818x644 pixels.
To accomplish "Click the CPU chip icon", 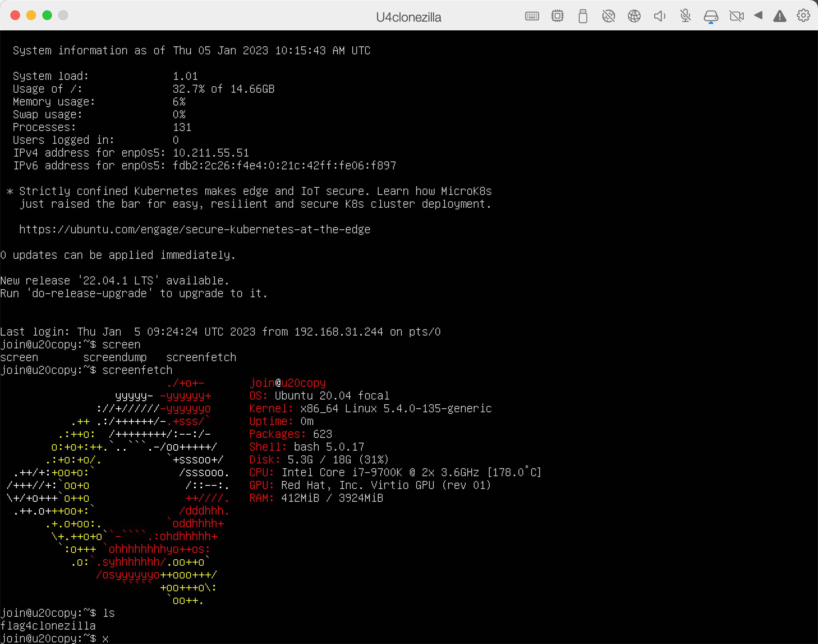I will (x=557, y=16).
